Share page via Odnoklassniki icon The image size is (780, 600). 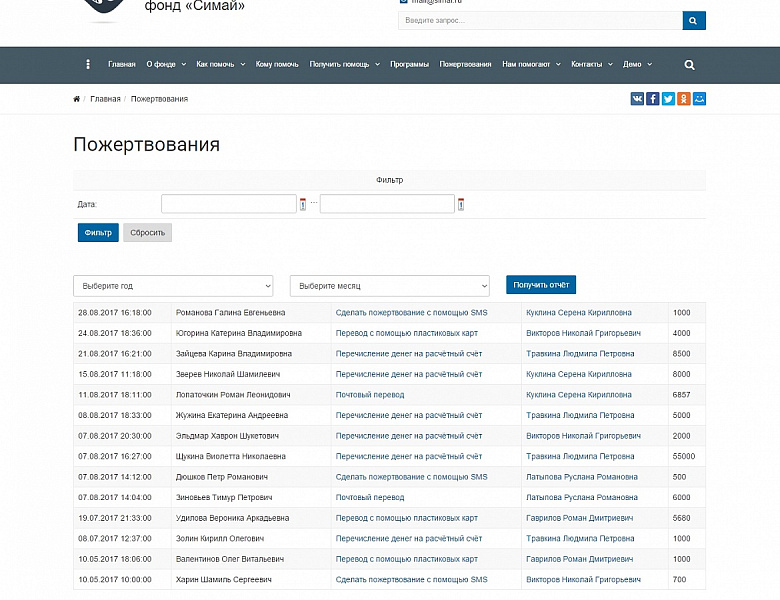tap(684, 98)
